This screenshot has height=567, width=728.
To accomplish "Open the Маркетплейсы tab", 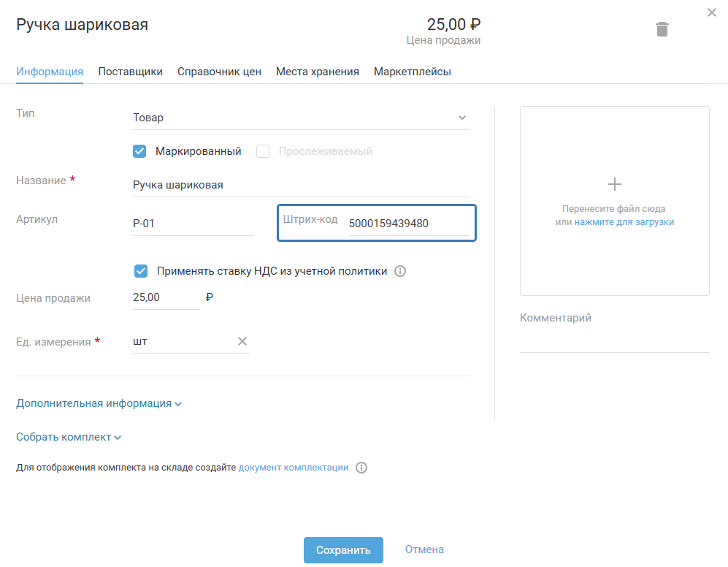I will click(413, 72).
